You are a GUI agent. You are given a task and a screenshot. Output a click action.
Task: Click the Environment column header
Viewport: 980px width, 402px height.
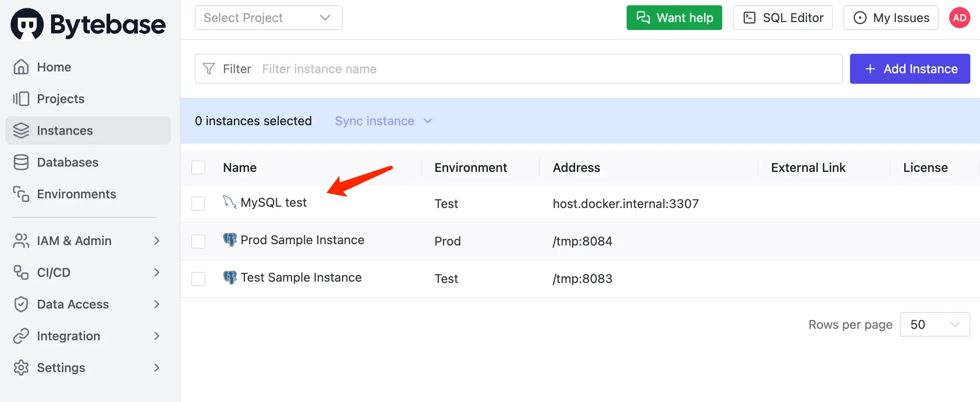tap(471, 167)
